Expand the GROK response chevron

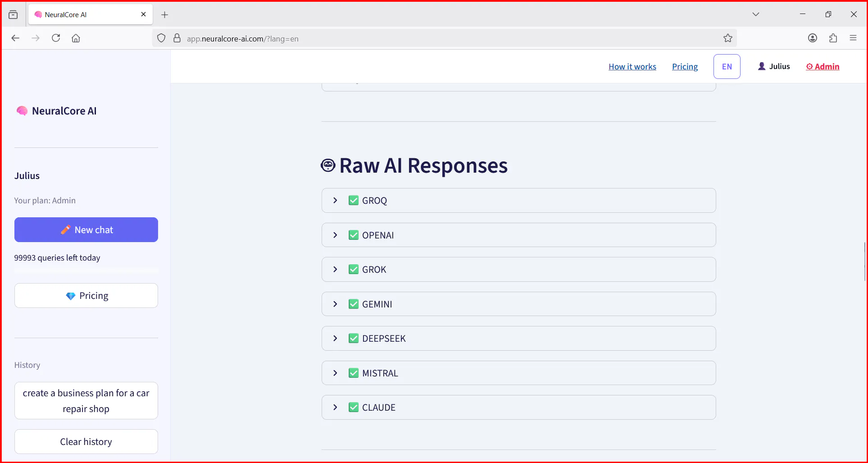click(x=335, y=270)
